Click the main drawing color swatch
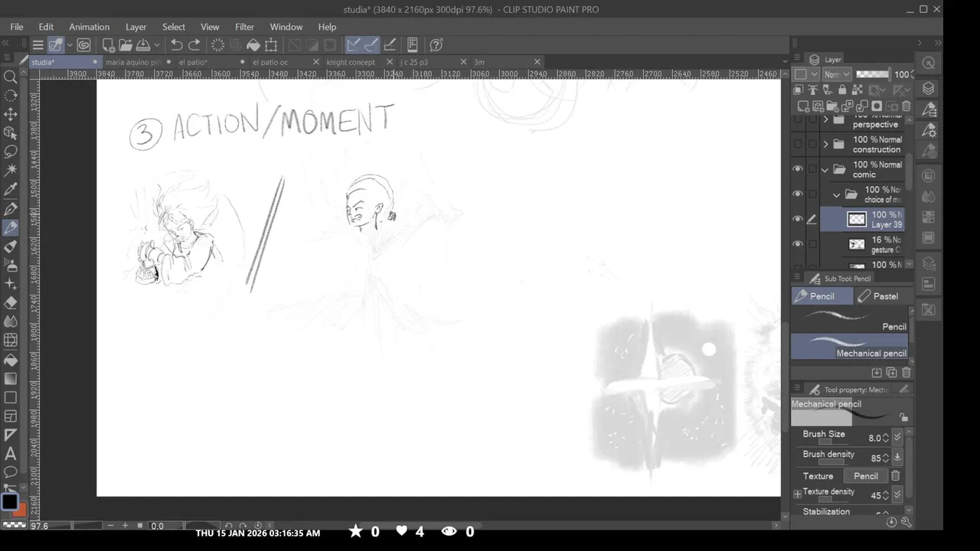 tap(9, 502)
